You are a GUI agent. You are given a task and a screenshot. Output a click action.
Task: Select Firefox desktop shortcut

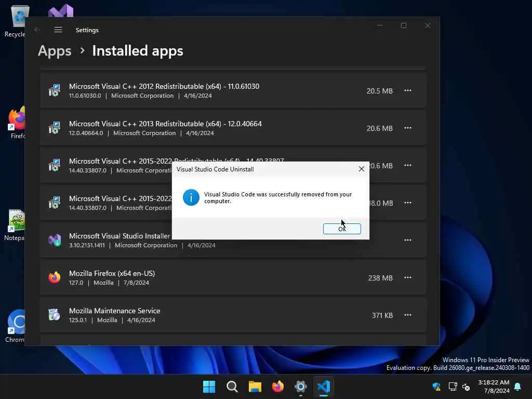click(x=16, y=123)
